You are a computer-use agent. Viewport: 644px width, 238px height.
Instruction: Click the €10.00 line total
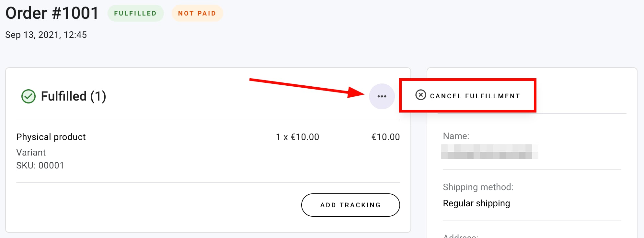[385, 137]
